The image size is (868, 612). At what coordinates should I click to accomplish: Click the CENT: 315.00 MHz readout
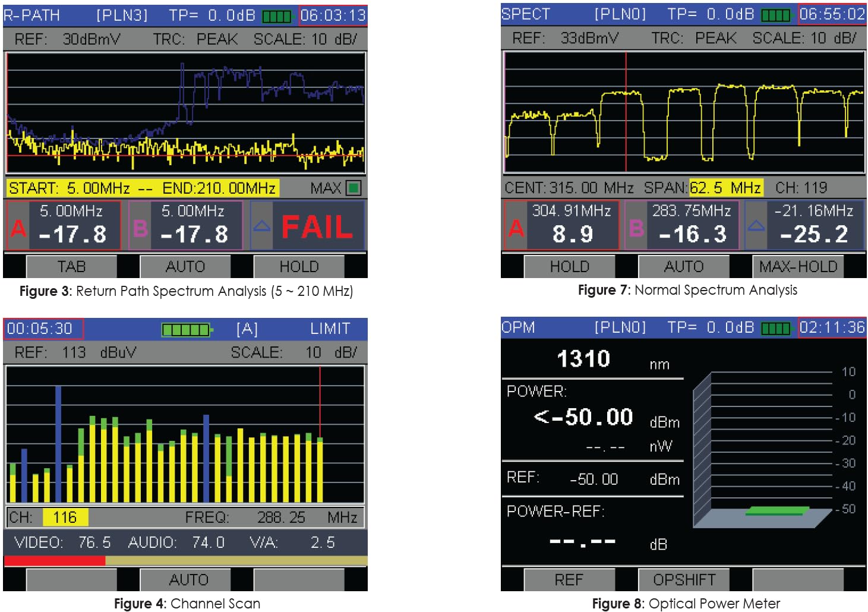pyautogui.click(x=569, y=188)
